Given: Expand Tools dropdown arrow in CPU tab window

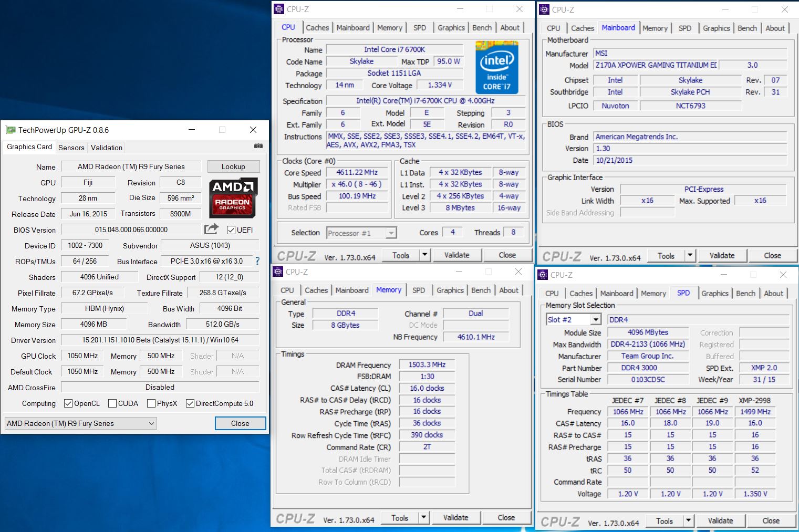Looking at the screenshot, I should pyautogui.click(x=424, y=255).
